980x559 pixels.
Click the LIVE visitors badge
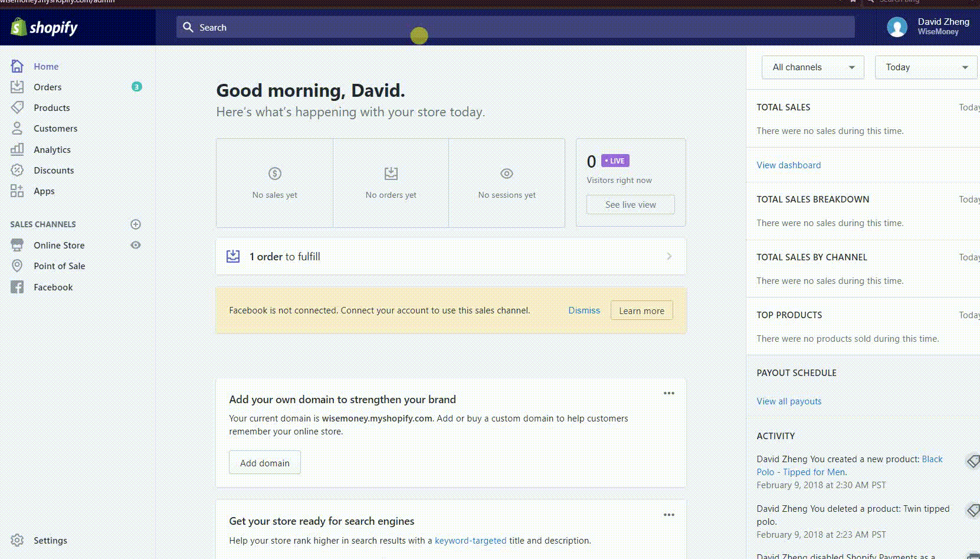click(x=615, y=161)
